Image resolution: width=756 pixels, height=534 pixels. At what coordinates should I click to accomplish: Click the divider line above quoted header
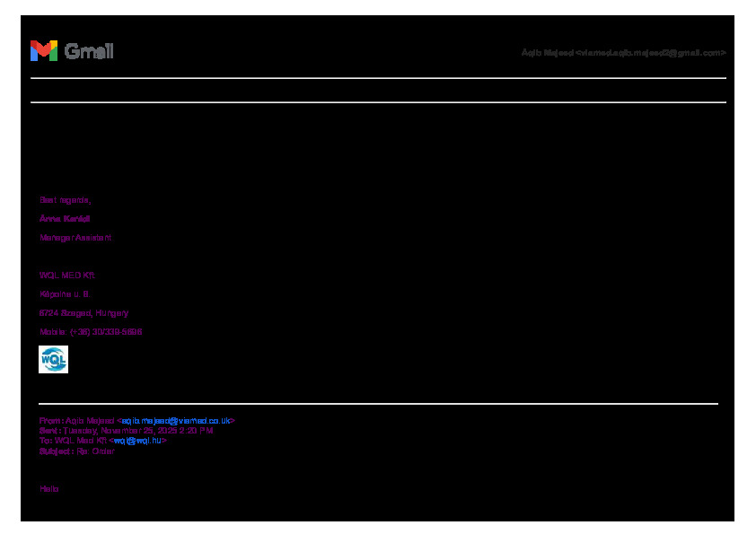(x=377, y=404)
